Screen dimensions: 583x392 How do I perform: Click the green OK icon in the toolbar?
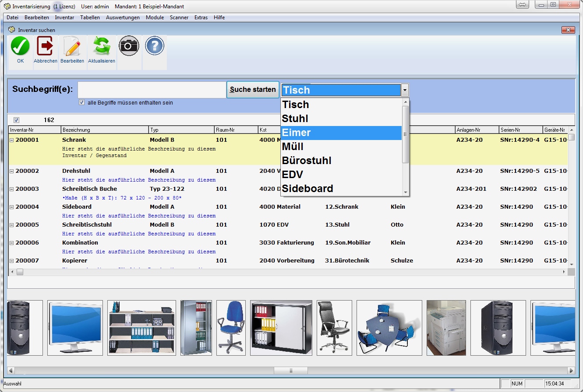point(20,45)
